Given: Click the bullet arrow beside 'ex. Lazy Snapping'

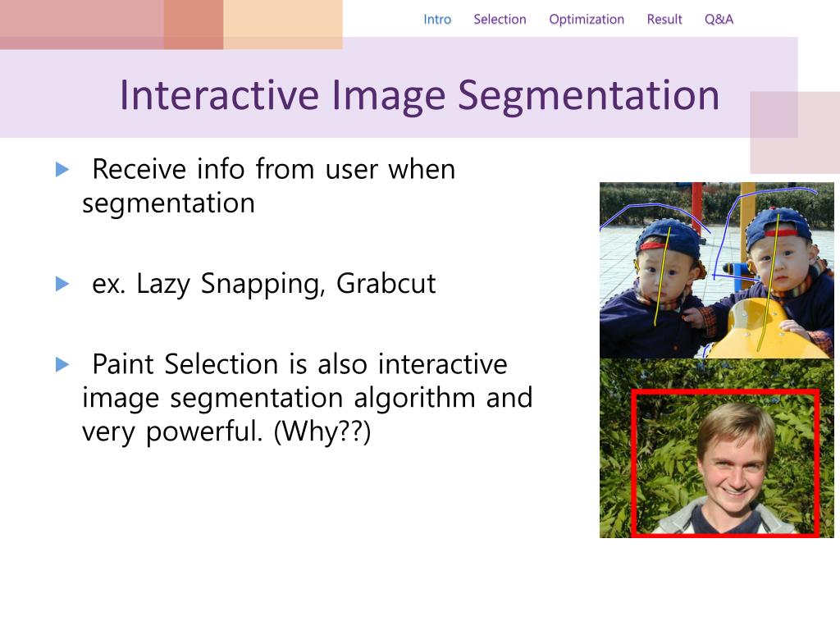Looking at the screenshot, I should coord(62,284).
